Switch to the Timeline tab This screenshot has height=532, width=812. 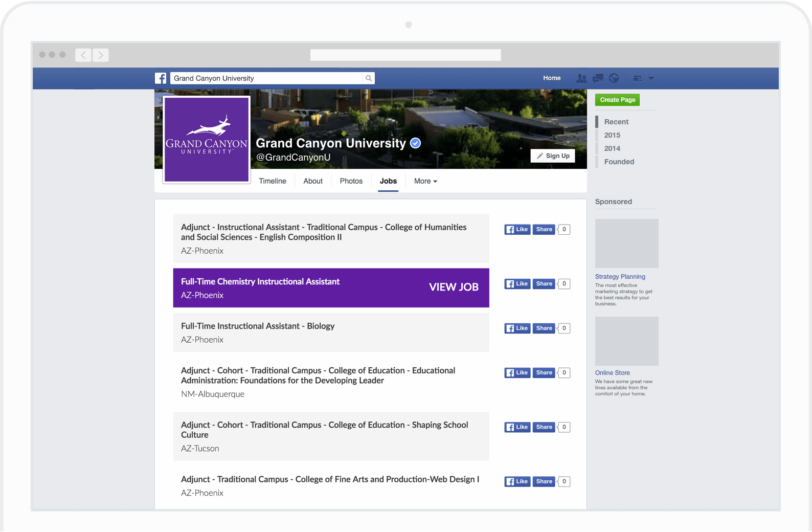point(273,181)
